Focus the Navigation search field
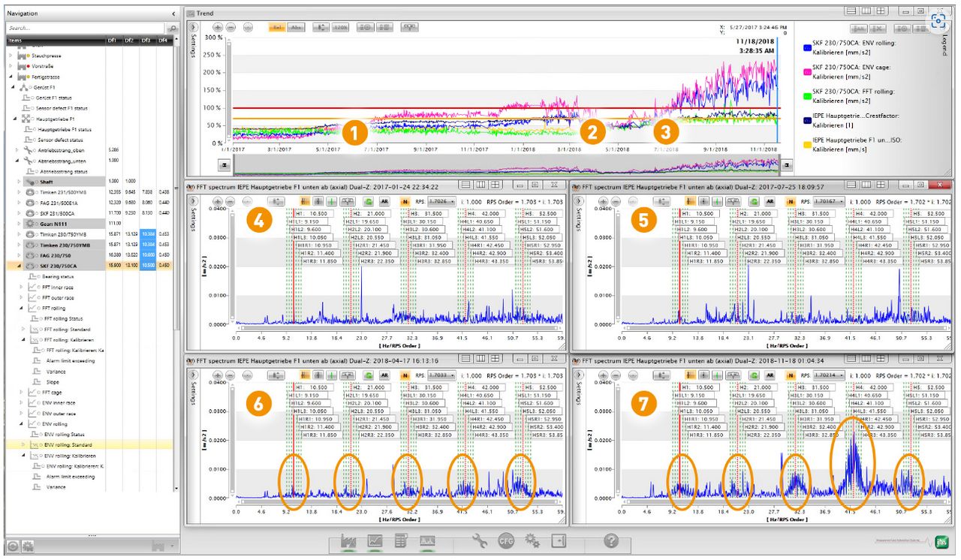The width and height of the screenshot is (961, 560). (85, 28)
